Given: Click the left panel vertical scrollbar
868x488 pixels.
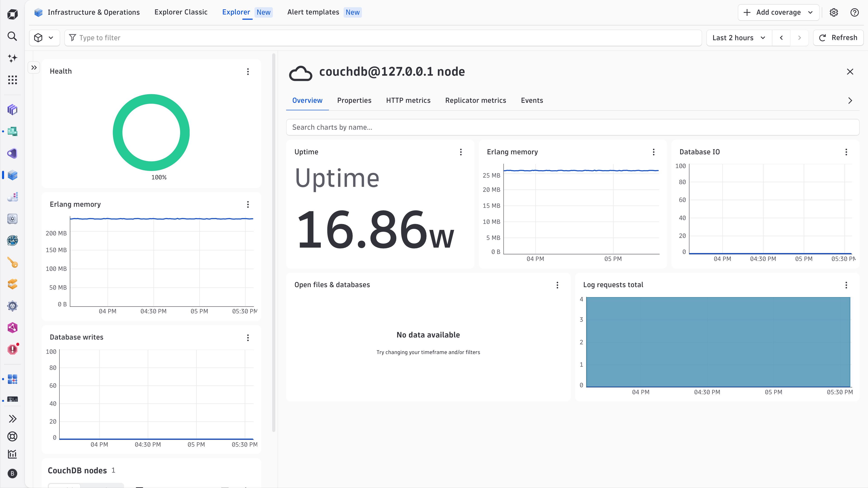Looking at the screenshot, I should pyautogui.click(x=274, y=242).
